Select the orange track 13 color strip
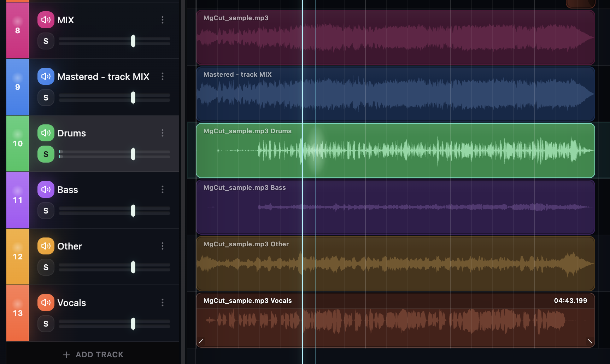This screenshot has width=610, height=364. [18, 313]
